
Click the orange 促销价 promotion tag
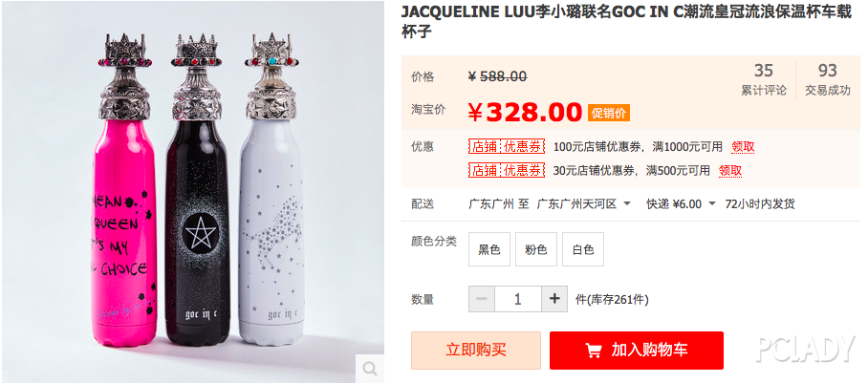(609, 113)
